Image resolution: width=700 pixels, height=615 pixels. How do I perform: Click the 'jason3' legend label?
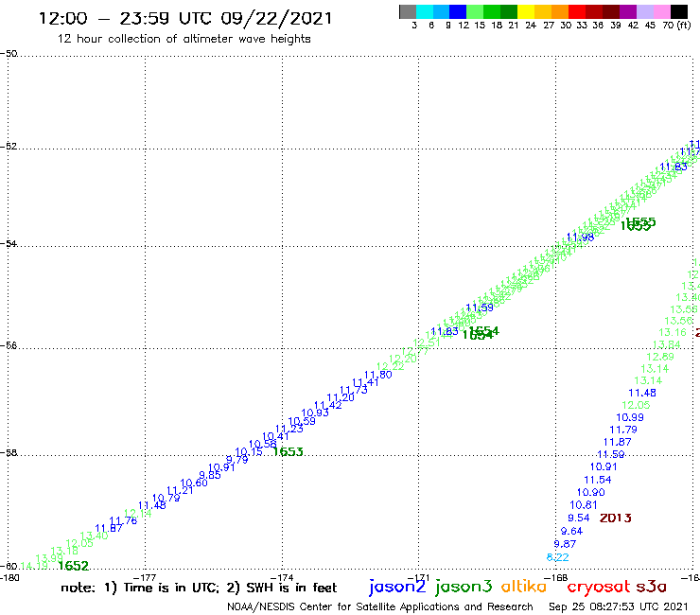point(464,587)
